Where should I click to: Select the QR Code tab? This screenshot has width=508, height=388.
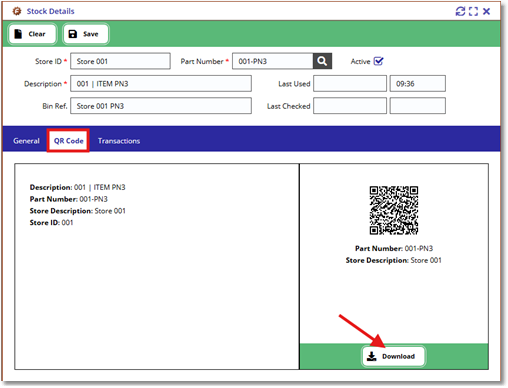(68, 141)
